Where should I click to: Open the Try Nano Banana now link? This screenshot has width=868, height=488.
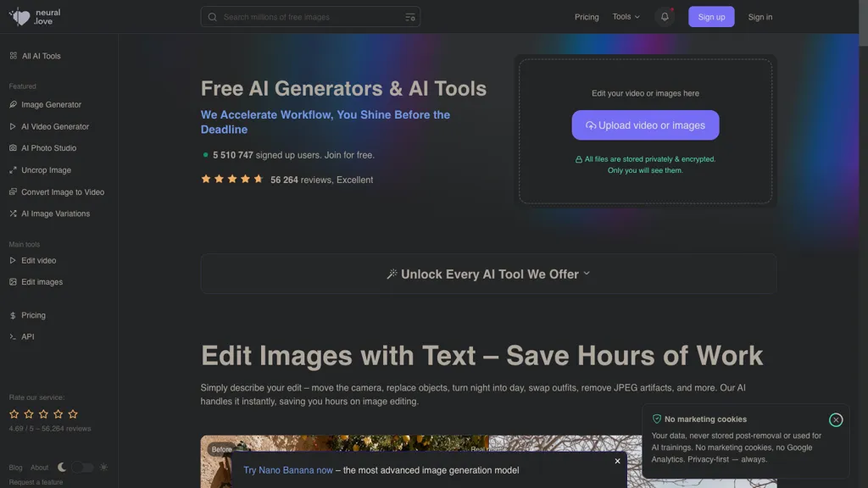[x=288, y=470]
